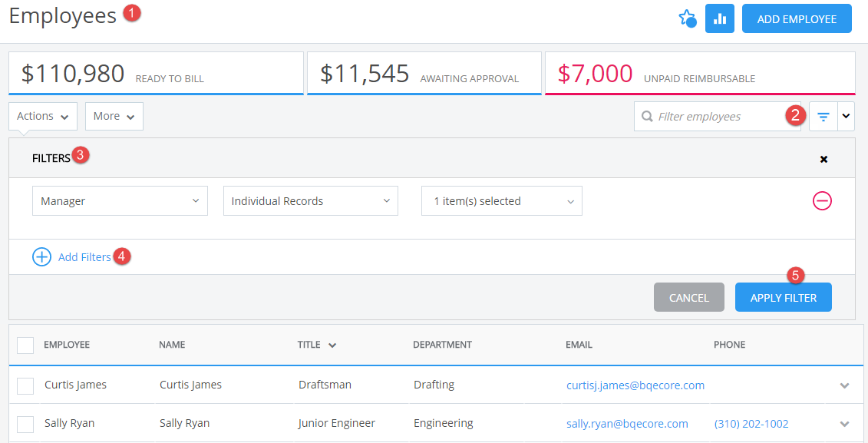Open the Individual Records dropdown
Screen dimensions: 868x443
coord(311,201)
